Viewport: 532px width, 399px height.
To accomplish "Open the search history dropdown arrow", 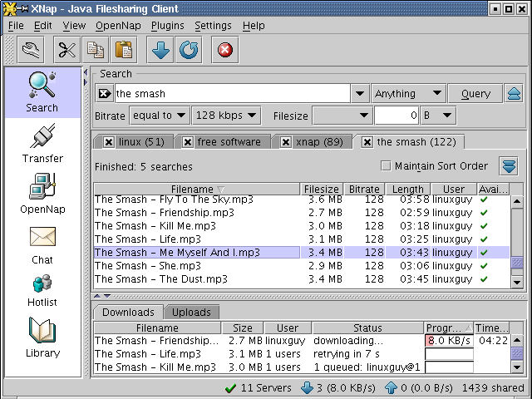I will (x=360, y=93).
